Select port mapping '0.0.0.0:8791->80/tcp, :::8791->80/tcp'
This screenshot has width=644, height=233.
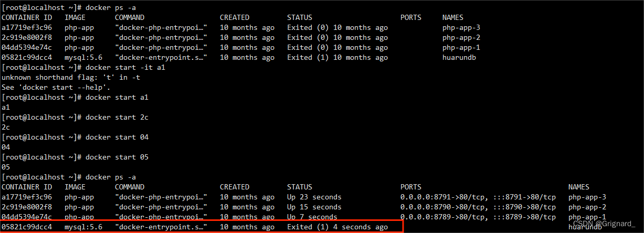[478, 197]
